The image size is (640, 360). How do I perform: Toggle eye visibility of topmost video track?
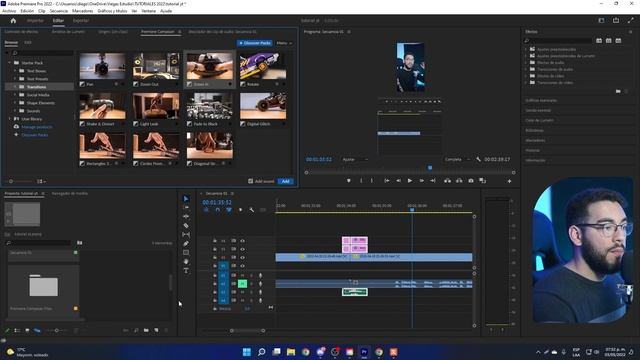click(242, 241)
